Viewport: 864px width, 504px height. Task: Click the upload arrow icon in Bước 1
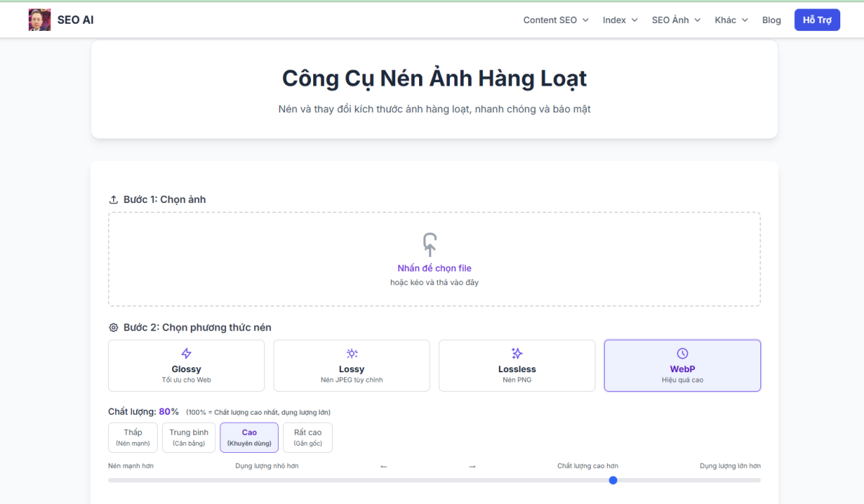112,199
